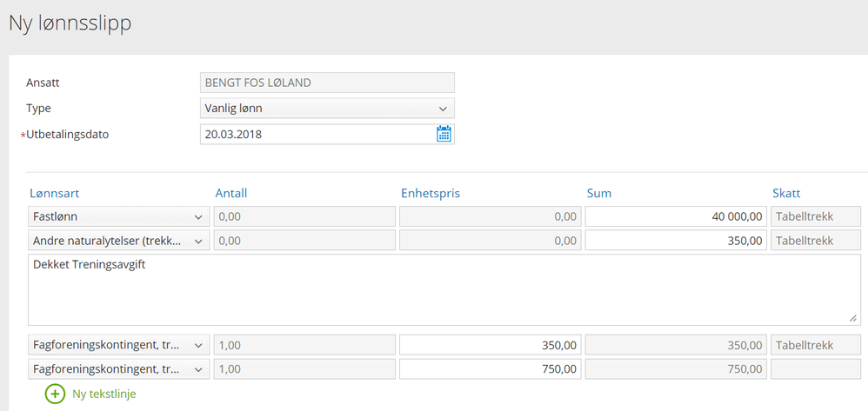Click the Ansatt field with Bengt Fos Løland
The width and height of the screenshot is (868, 411).
pos(327,83)
